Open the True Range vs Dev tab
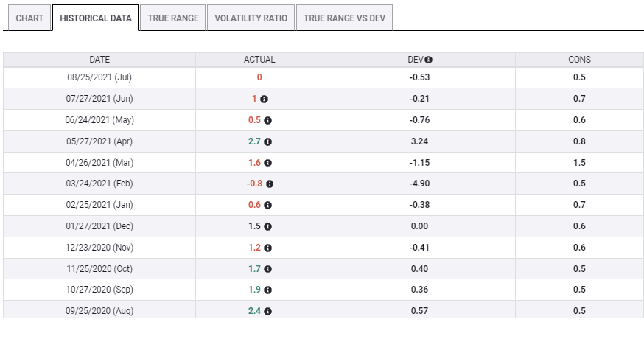 [344, 18]
